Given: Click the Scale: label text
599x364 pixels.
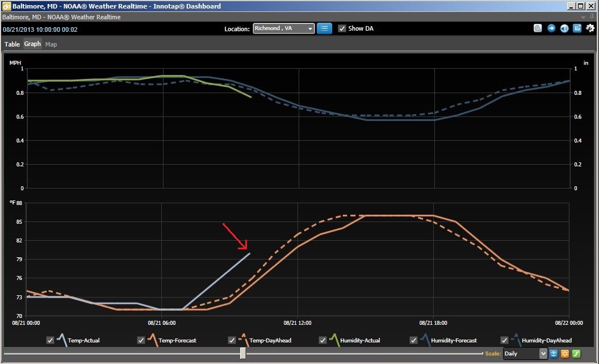Looking at the screenshot, I should point(493,354).
